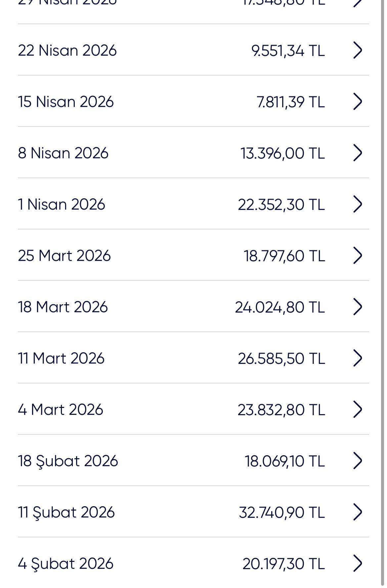Open the 1 Nisan 2026 entry
The width and height of the screenshot is (387, 588).
[193, 204]
